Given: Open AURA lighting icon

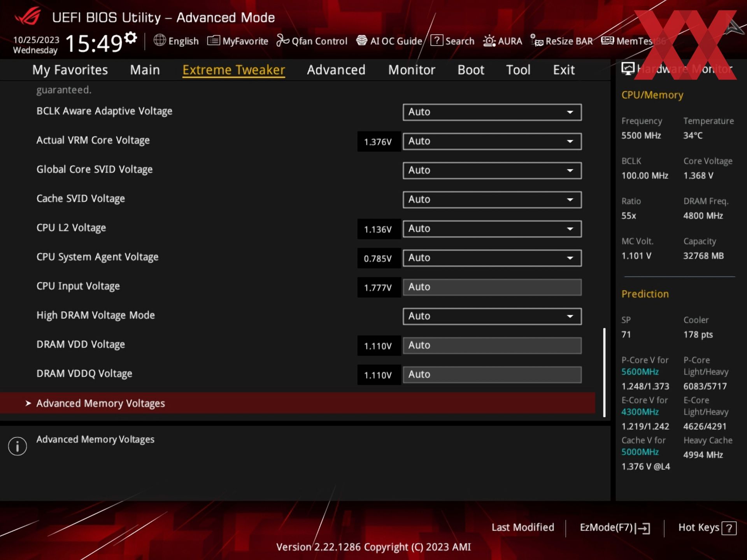Looking at the screenshot, I should tap(489, 41).
